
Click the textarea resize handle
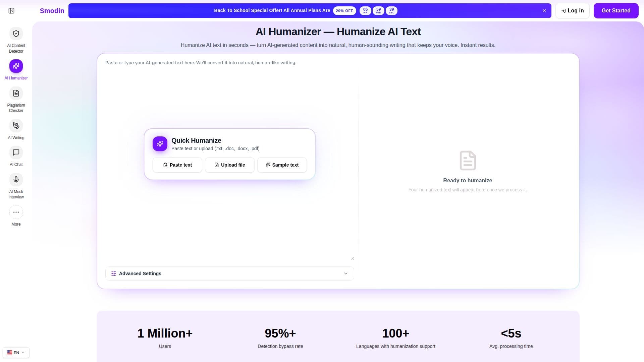tap(353, 258)
